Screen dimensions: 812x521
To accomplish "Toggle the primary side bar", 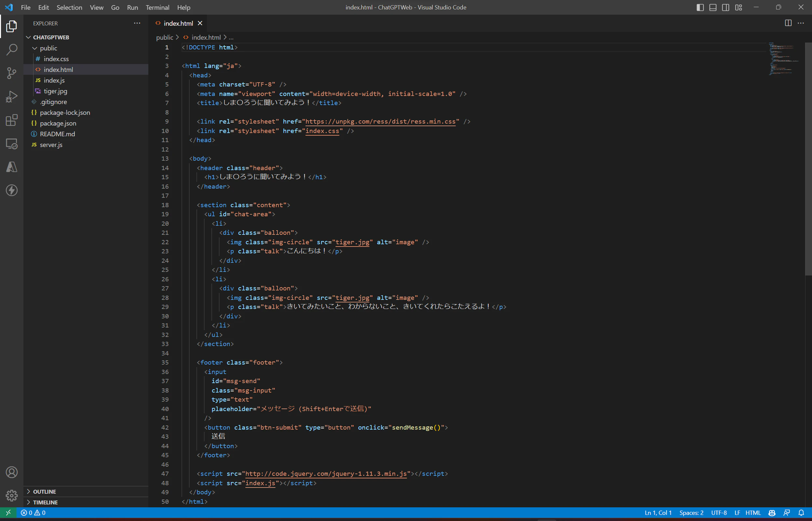I will (700, 7).
